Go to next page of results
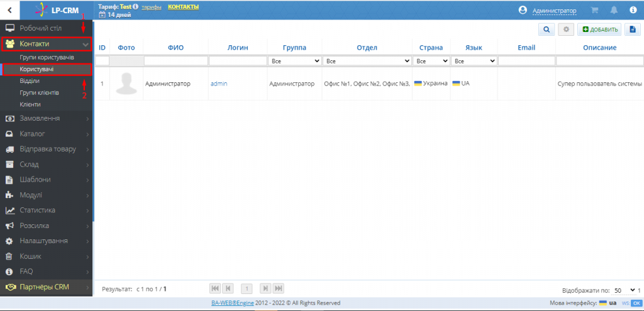Viewport: 644px width, 311px height. pyautogui.click(x=266, y=288)
